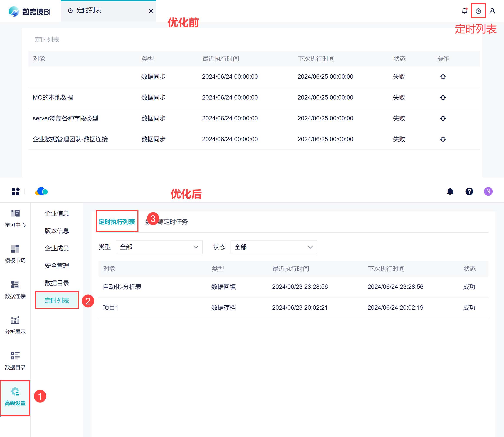Click action icon for server覆盖各种字段类型 row
Screen dimensions: 504x437
443,118
